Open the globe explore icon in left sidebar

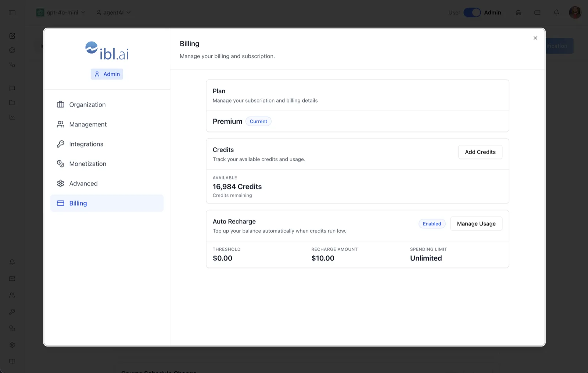point(12,50)
